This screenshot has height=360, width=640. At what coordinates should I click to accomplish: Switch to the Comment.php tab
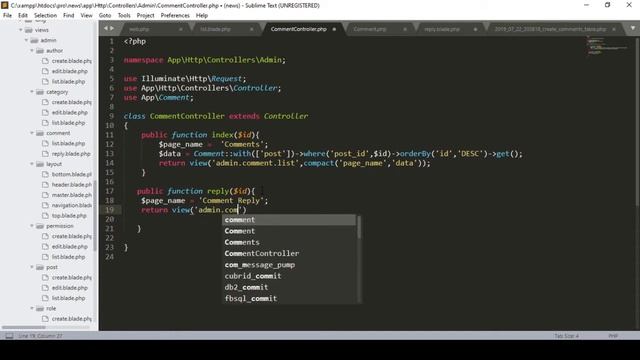click(370, 29)
